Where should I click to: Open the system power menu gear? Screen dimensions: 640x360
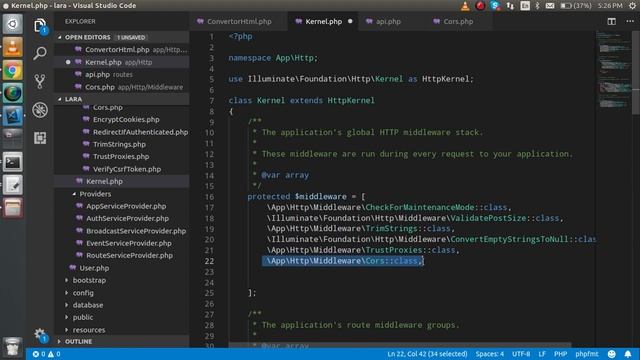coord(632,6)
